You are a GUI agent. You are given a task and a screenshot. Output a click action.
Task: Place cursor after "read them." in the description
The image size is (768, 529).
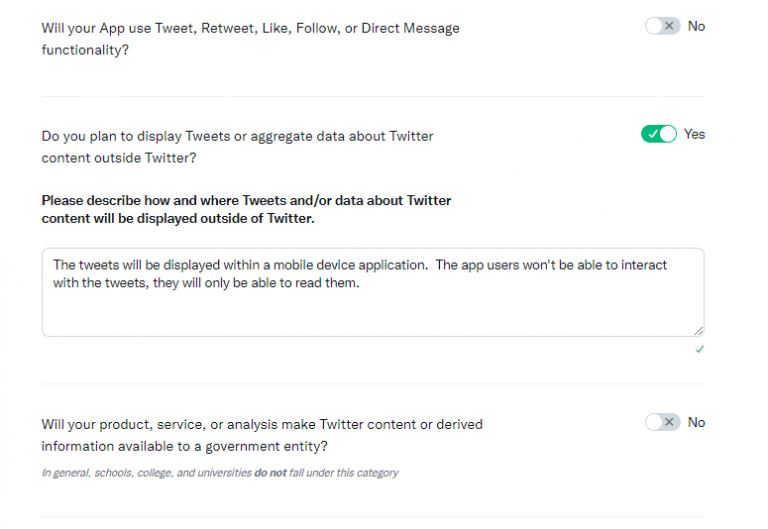point(358,283)
